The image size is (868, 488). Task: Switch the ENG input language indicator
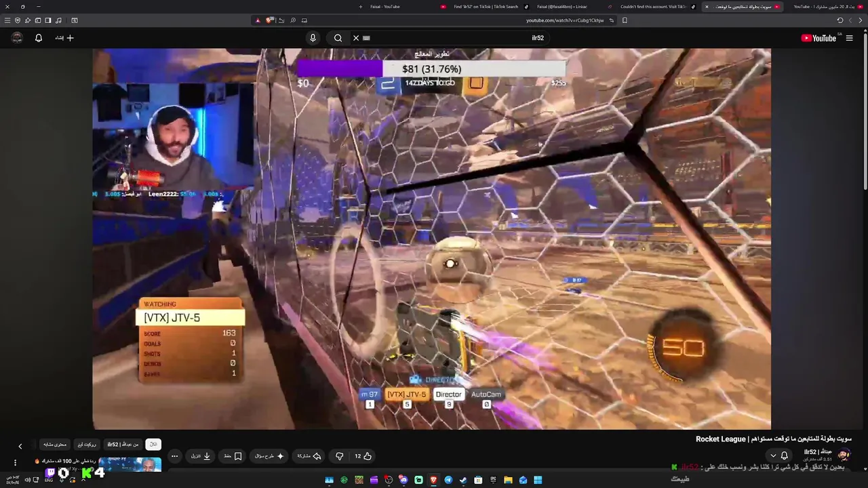[x=49, y=480]
